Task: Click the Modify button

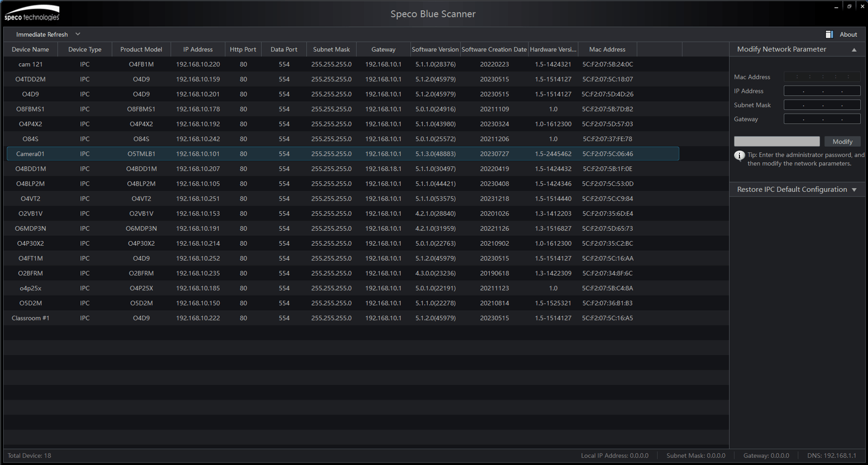Action: [x=842, y=142]
